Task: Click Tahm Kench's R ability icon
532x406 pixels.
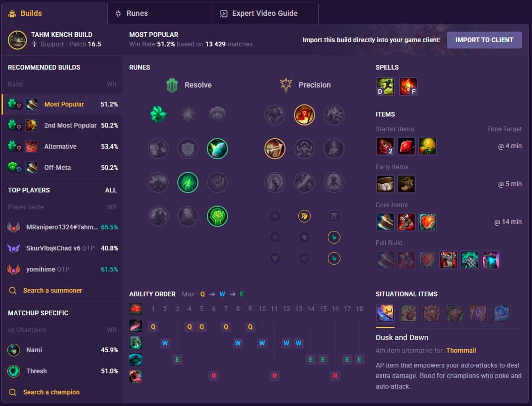Action: [136, 376]
